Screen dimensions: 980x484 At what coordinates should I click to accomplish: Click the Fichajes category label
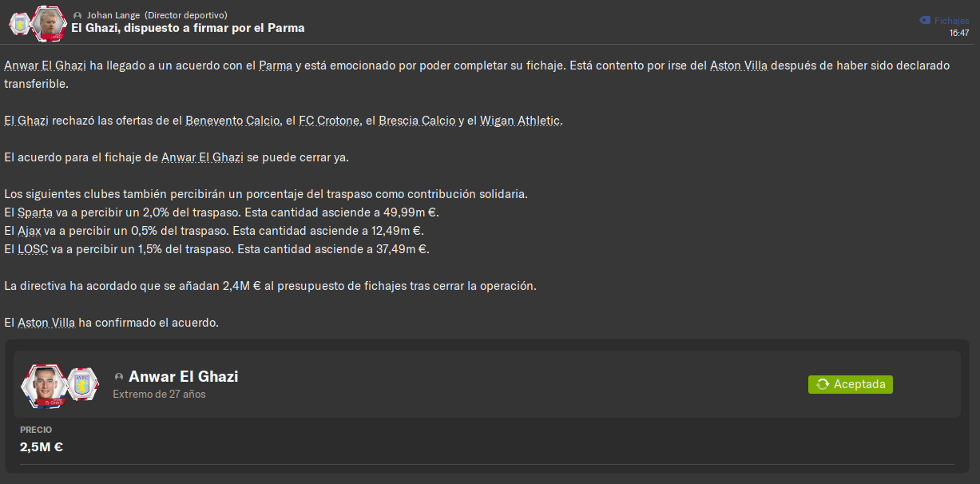click(x=951, y=21)
